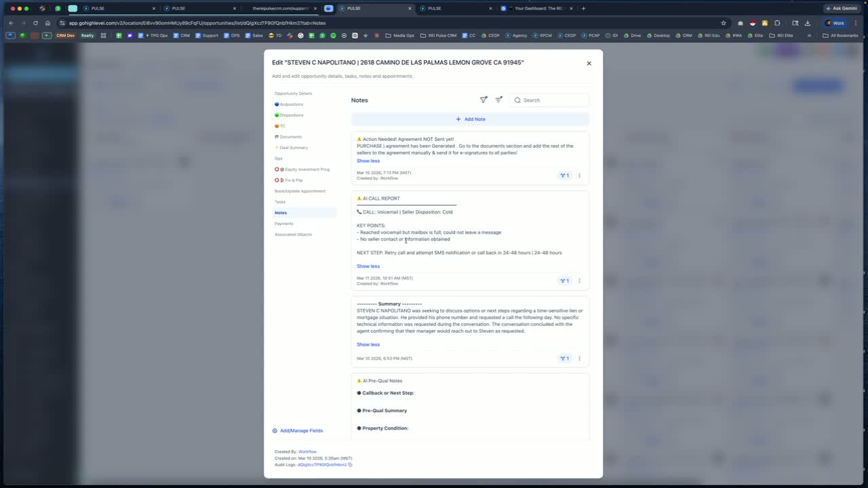Go to Documents section in sidebar
Viewport: 868px width, 488px height.
[288, 137]
